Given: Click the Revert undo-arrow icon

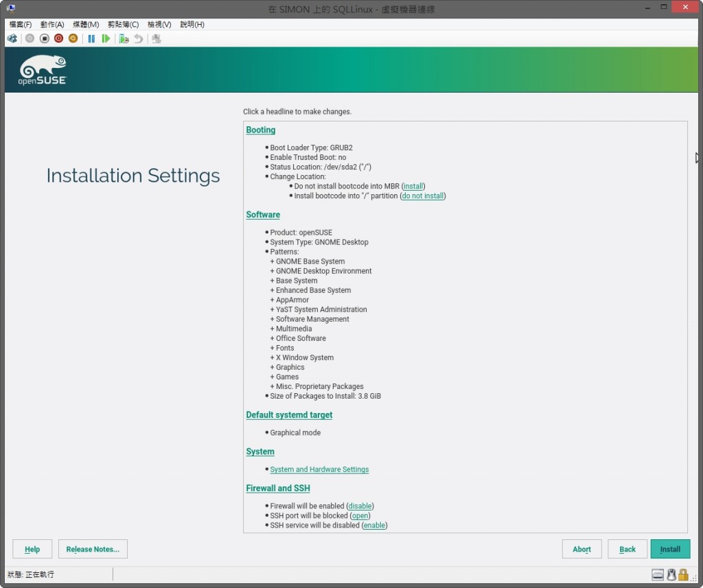Looking at the screenshot, I should [139, 38].
